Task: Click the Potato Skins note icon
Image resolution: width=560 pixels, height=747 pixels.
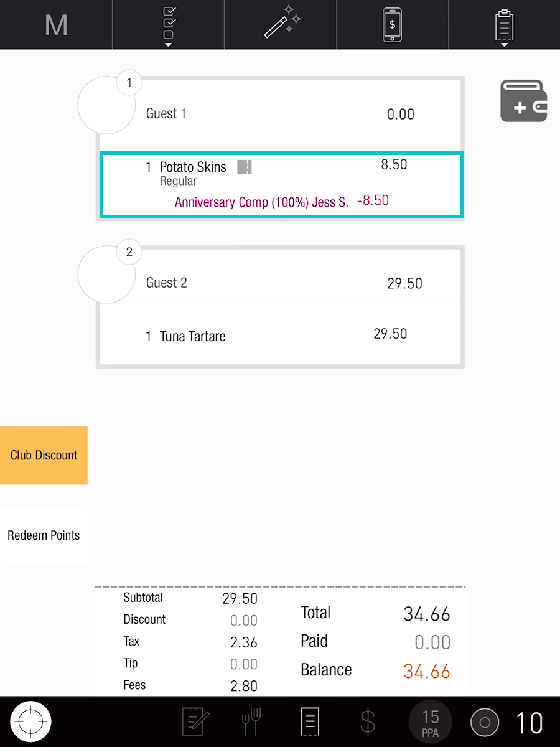Action: point(245,167)
